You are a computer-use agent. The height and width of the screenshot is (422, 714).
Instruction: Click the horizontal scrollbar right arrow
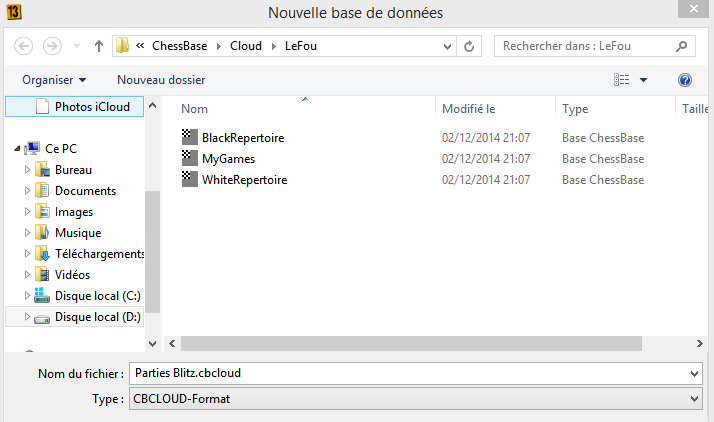700,344
